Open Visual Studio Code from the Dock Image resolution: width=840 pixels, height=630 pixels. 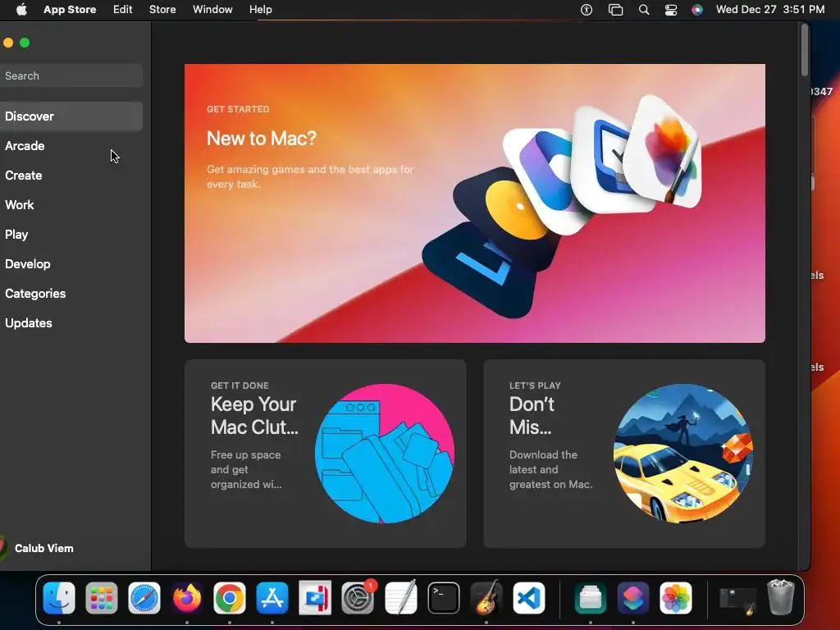pos(529,598)
